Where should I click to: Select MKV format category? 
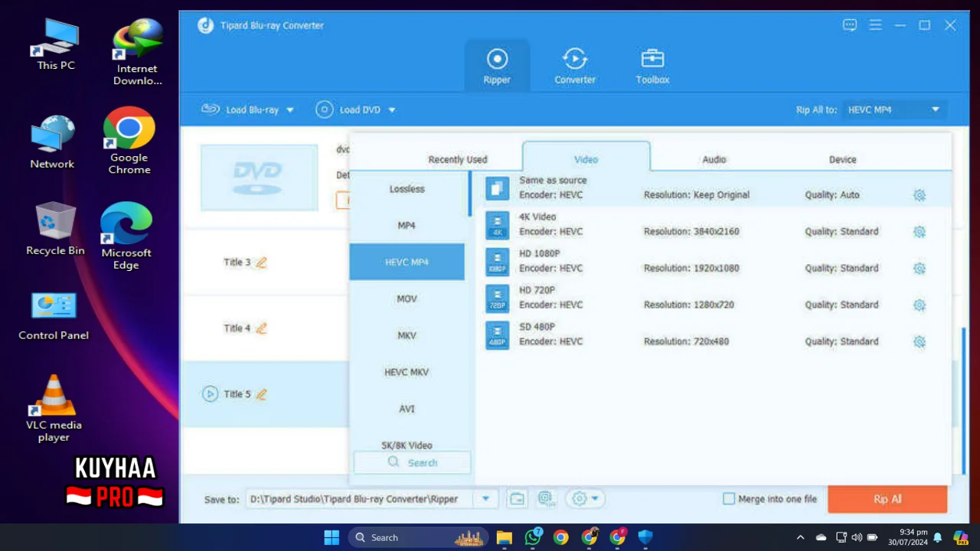point(407,335)
